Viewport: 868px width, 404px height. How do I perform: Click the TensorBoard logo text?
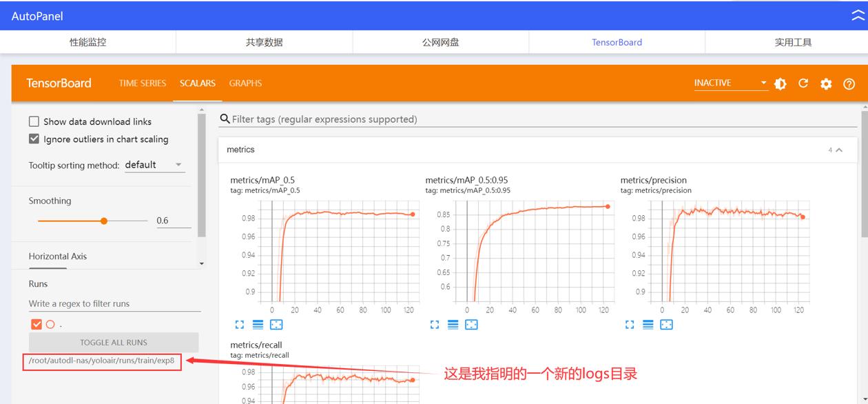pyautogui.click(x=59, y=83)
